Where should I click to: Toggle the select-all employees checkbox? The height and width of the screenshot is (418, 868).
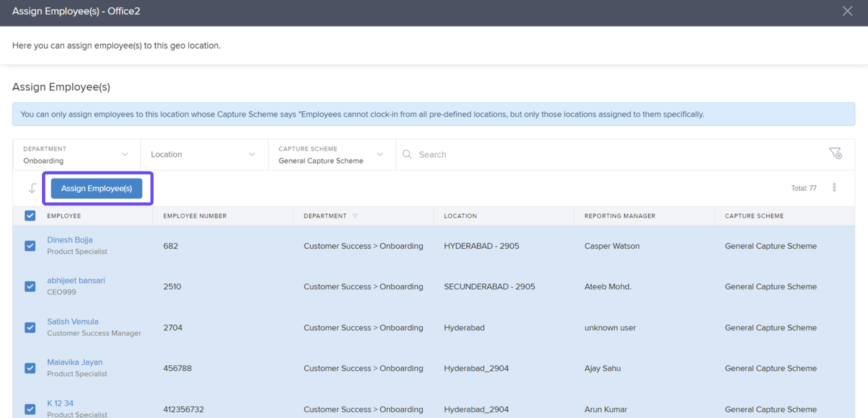30,215
